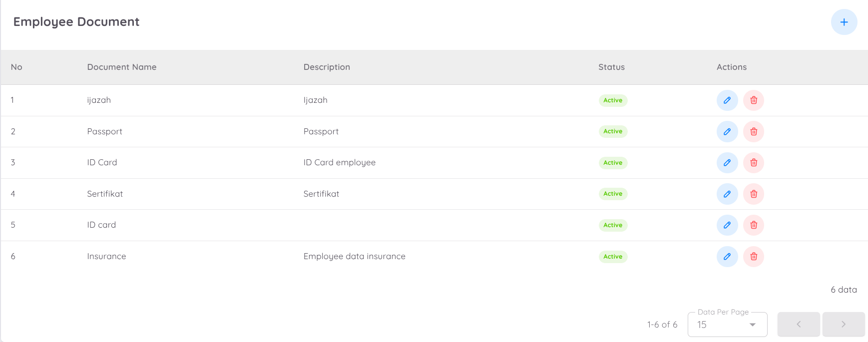This screenshot has height=342, width=868.
Task: Edit the ijazah document row
Action: [x=727, y=100]
